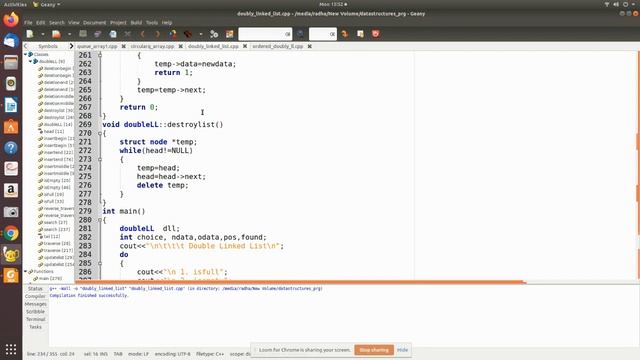Collapse the Functions tree node
Image resolution: width=640 pixels, height=360 pixels.
(x=25, y=271)
